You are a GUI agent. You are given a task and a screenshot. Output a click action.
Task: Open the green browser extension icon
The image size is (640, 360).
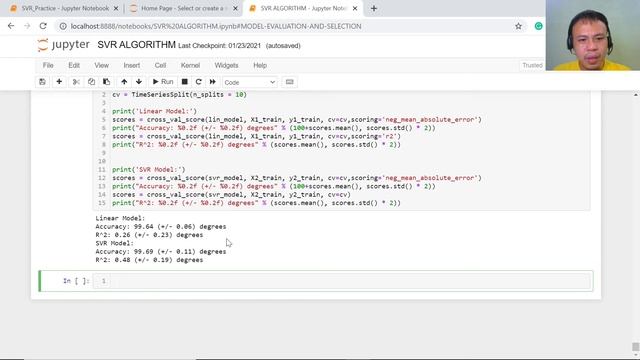coord(538,26)
